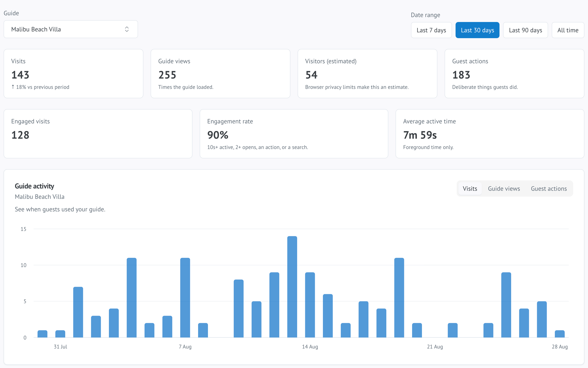
Task: Click '10s+ active, 2+ opens' description
Action: pyautogui.click(x=257, y=147)
